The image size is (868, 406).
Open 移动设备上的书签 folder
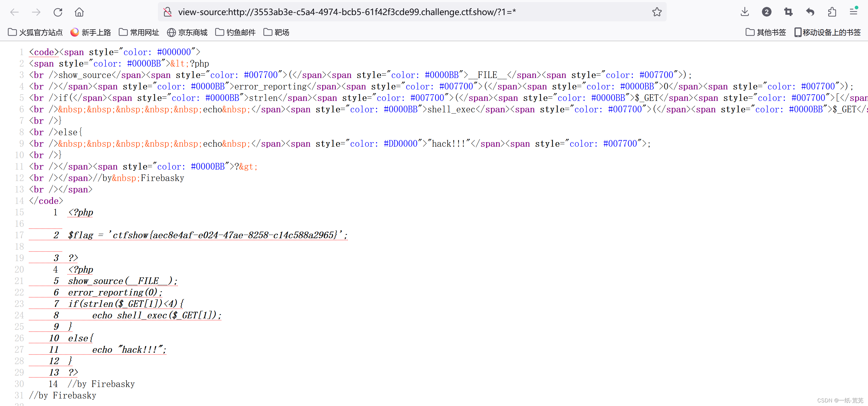pos(828,32)
